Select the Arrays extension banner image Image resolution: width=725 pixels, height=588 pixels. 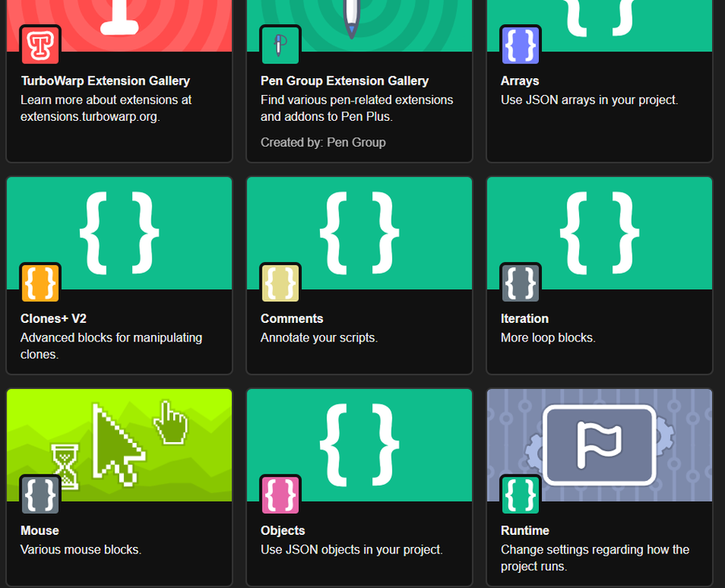tap(599, 26)
